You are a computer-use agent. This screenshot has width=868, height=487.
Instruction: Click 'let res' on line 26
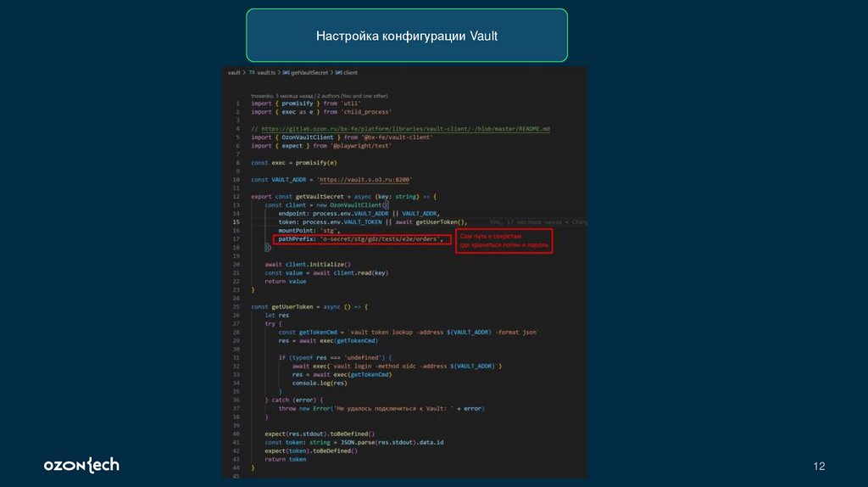point(277,316)
